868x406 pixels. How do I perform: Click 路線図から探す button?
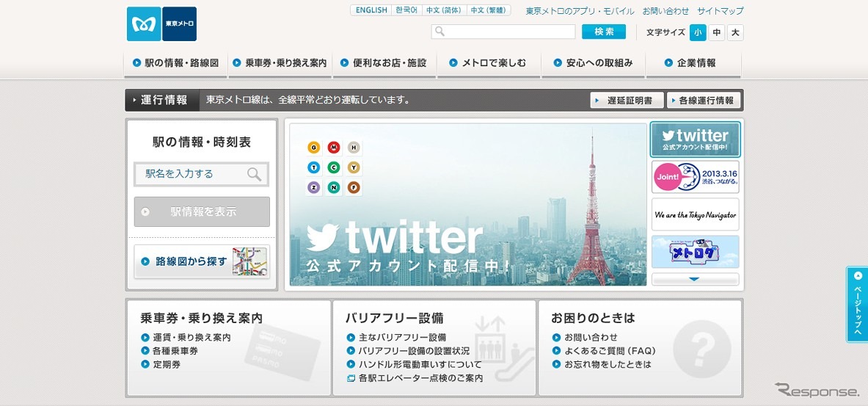[x=202, y=261]
